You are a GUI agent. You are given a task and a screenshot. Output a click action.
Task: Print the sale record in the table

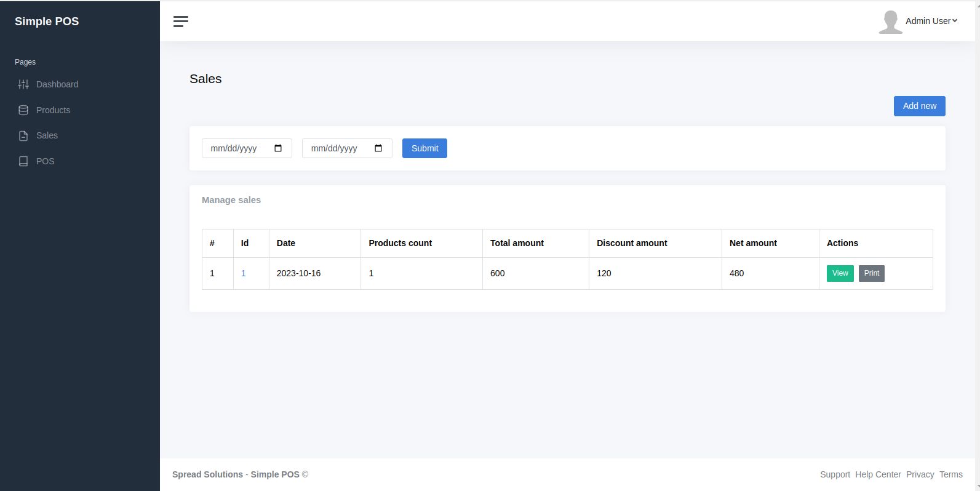coord(871,273)
